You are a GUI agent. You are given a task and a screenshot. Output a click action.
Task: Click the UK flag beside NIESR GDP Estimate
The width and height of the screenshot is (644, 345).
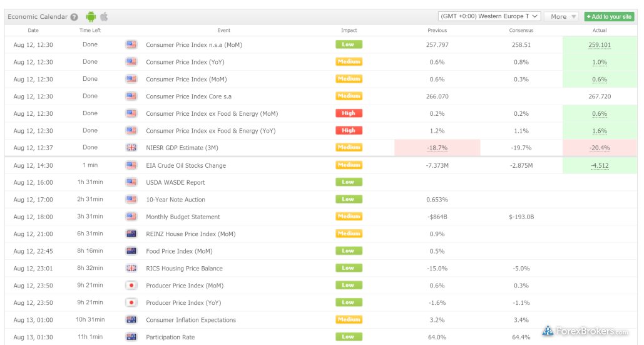pyautogui.click(x=131, y=148)
